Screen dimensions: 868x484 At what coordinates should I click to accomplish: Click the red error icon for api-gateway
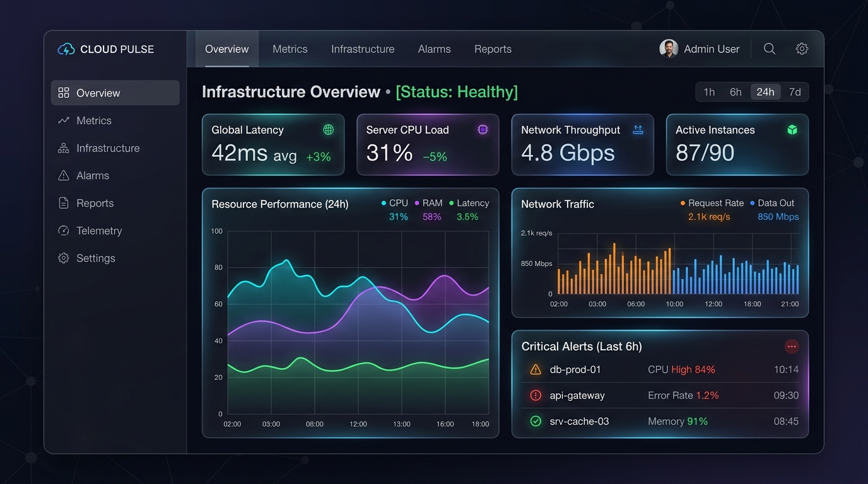536,395
